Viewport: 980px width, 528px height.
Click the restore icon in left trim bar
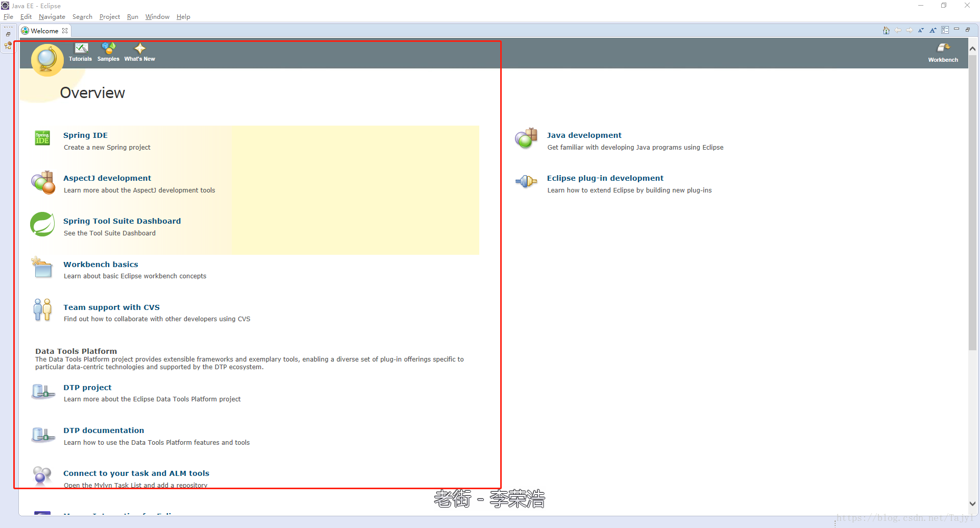(x=8, y=34)
